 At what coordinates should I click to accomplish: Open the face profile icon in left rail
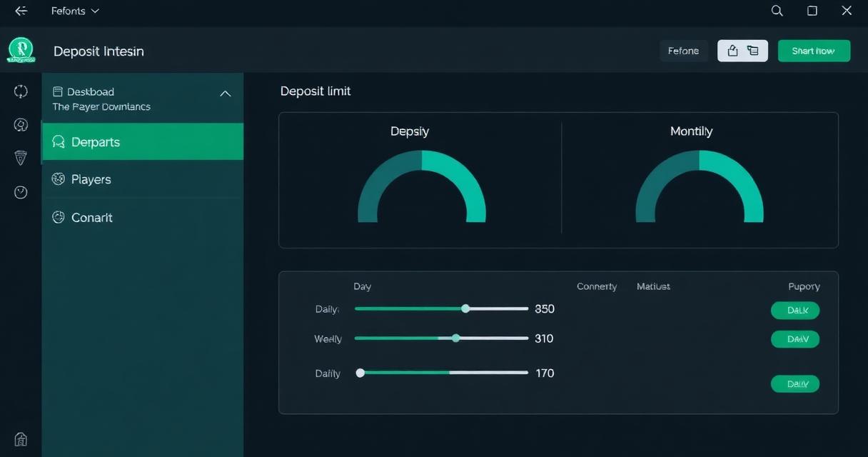(21, 124)
